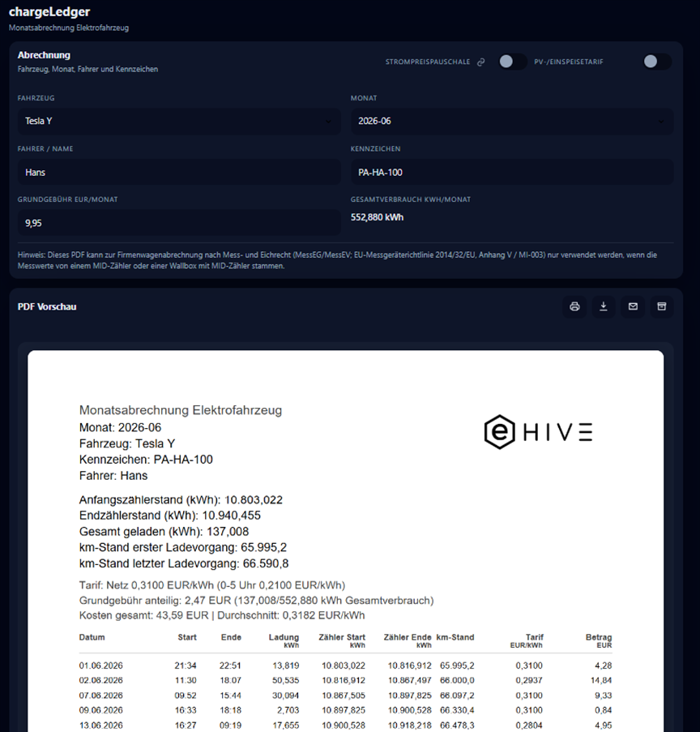Click the 02.06.2026 date row
Viewport: 700px width, 732px height.
point(345,681)
